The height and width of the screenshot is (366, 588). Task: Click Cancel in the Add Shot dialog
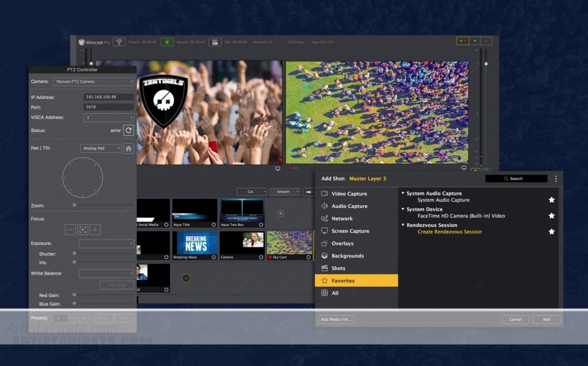click(515, 319)
